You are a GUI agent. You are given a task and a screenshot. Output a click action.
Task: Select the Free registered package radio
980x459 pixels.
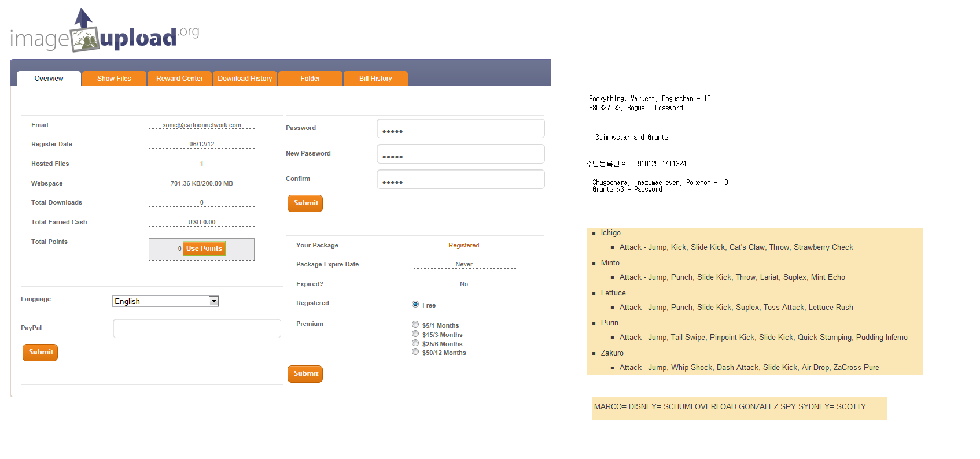415,304
